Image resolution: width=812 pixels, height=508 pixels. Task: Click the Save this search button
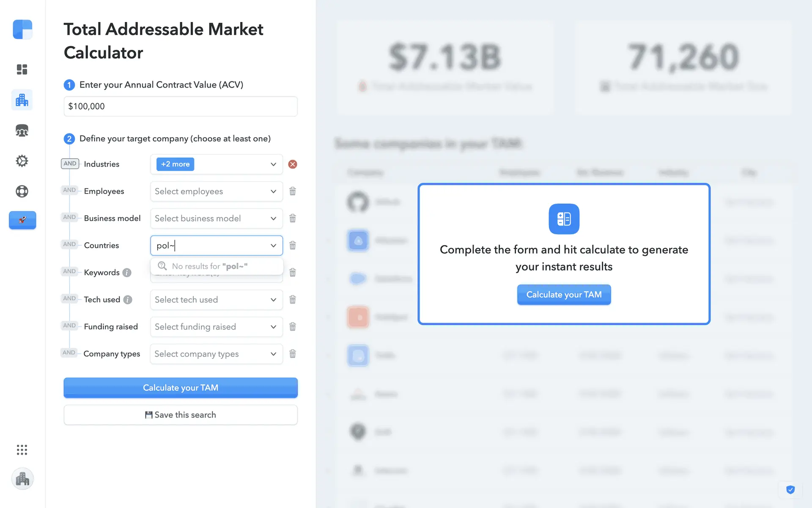(x=181, y=415)
